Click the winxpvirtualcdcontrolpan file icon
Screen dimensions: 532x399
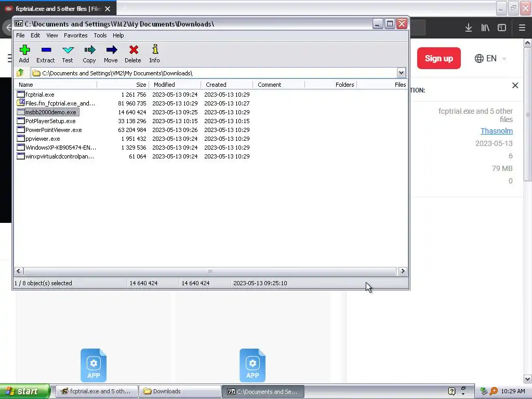pos(21,156)
